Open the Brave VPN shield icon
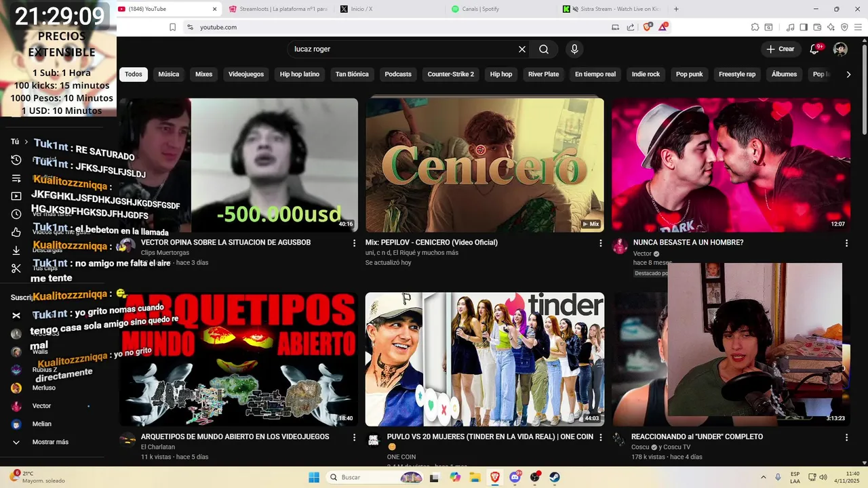868x488 pixels. click(x=844, y=27)
